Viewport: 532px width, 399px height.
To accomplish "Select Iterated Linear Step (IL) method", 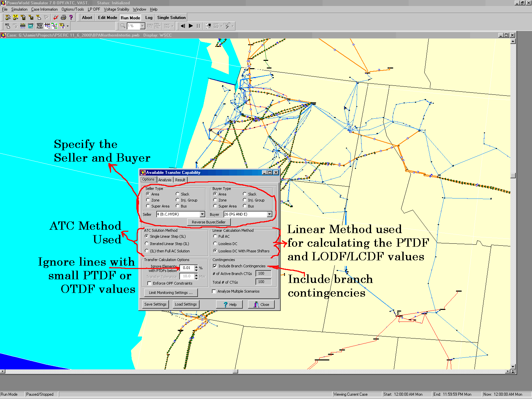I will coord(147,243).
